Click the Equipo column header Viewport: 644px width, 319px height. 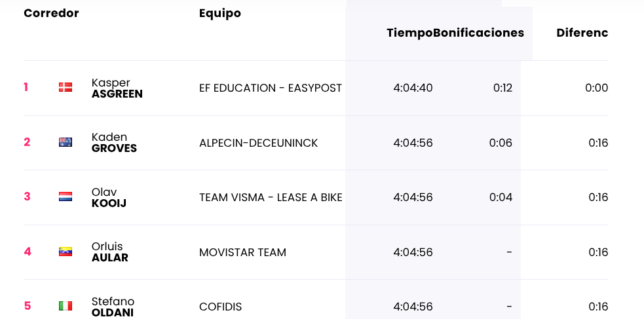(x=220, y=13)
